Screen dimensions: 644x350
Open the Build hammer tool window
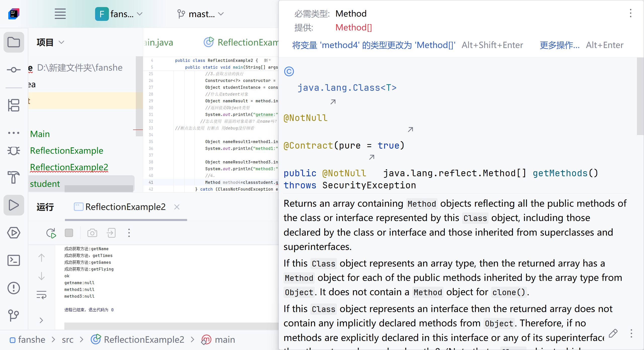coord(14,177)
